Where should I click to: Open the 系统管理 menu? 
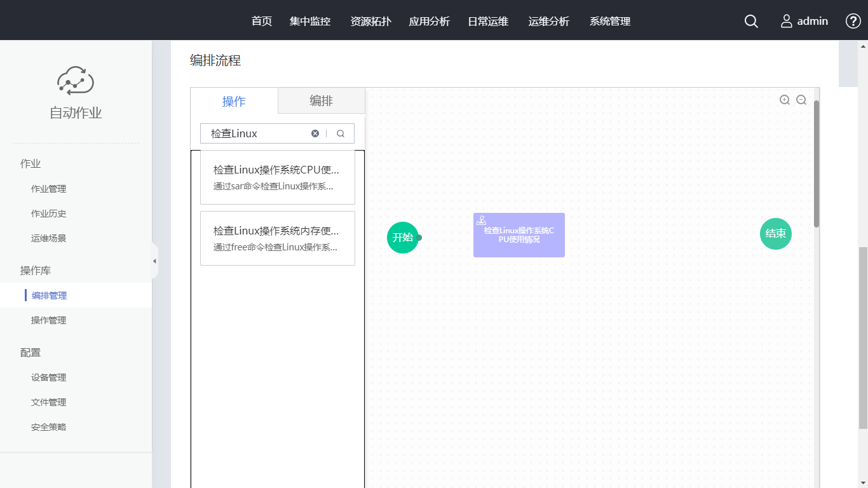(610, 22)
